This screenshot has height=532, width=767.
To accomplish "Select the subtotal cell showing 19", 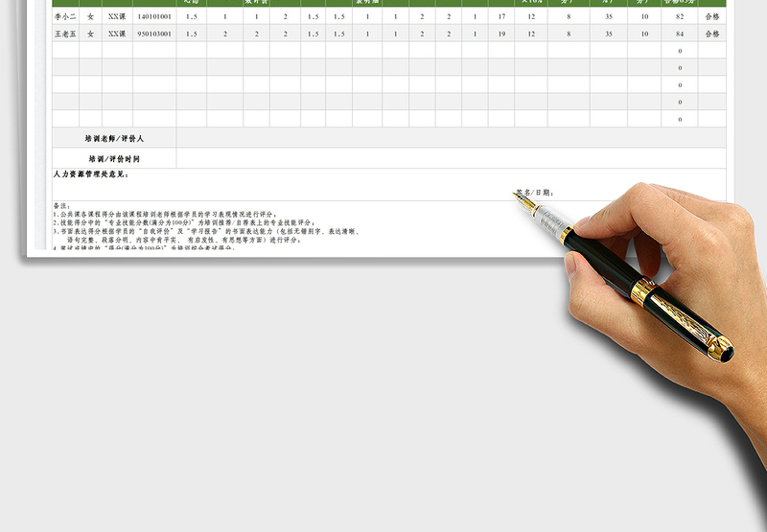I will [501, 34].
